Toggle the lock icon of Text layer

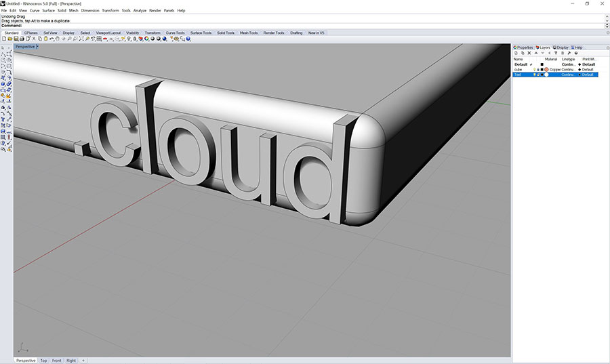point(538,75)
